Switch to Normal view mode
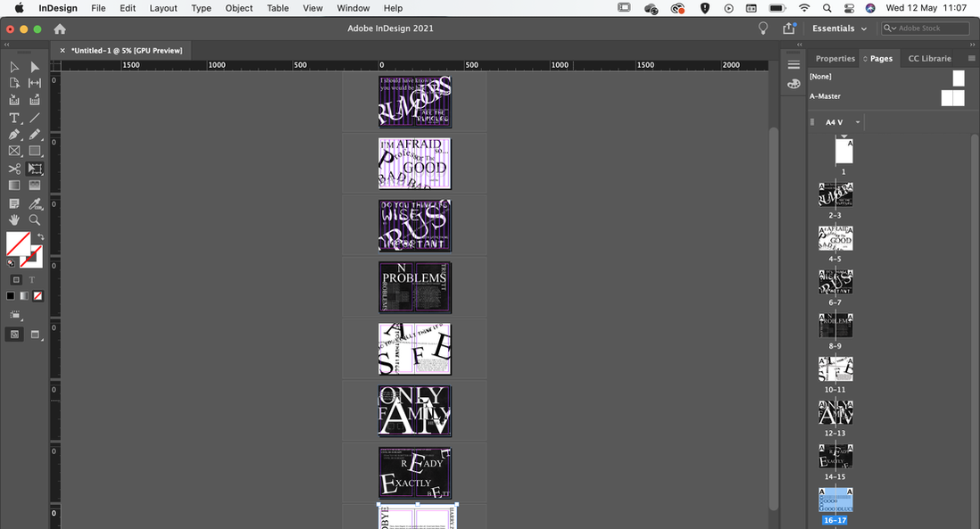This screenshot has height=529, width=980. [14, 335]
